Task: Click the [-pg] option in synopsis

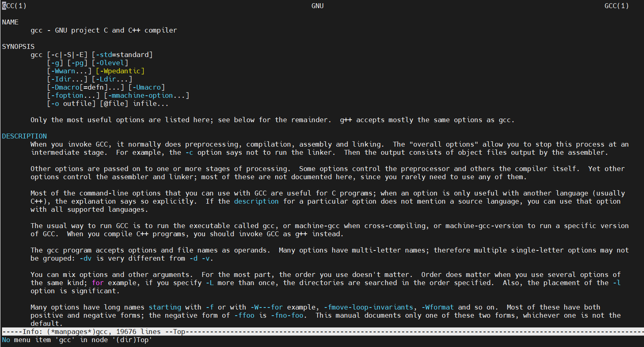Action: point(77,63)
